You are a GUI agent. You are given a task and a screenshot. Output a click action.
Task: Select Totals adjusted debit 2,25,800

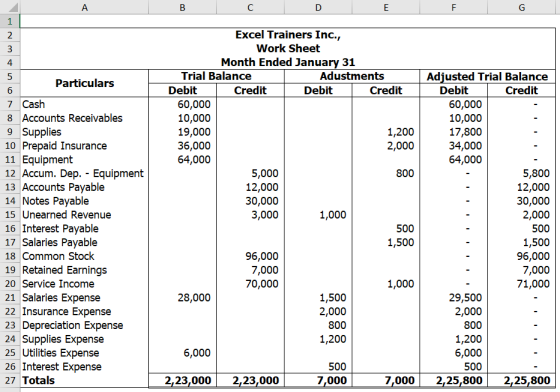(x=454, y=381)
